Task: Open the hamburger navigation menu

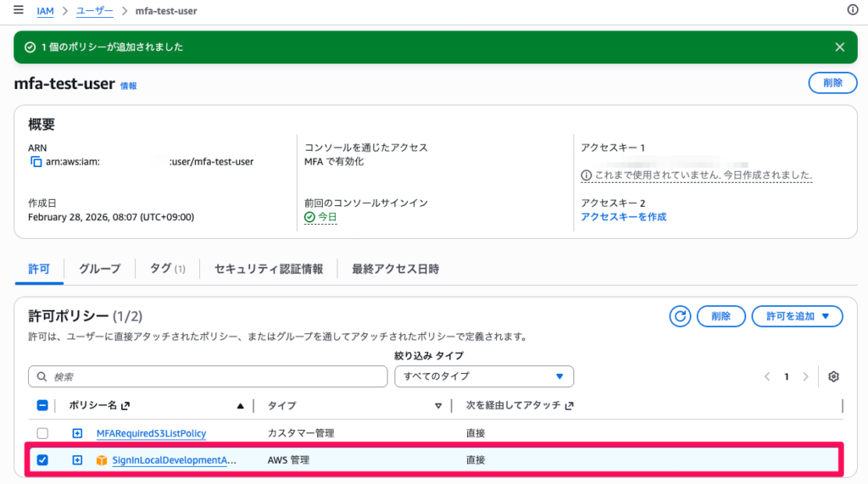Action: coord(18,10)
